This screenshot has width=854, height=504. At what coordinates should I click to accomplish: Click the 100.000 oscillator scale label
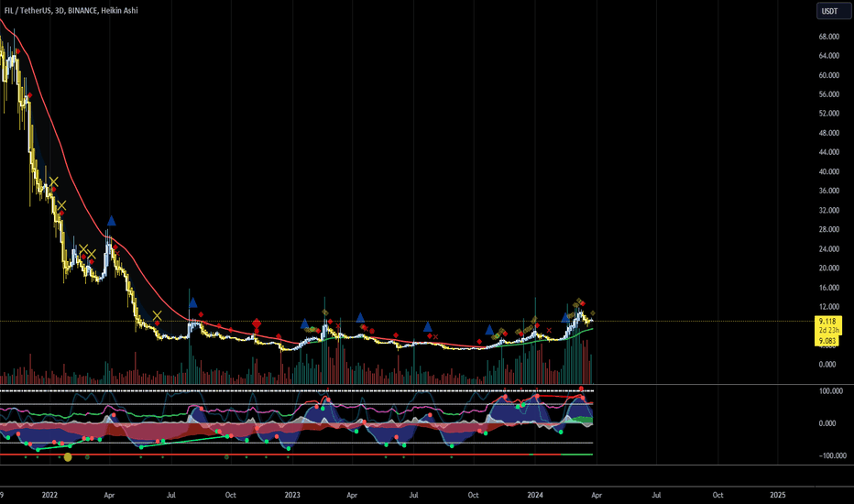point(830,391)
